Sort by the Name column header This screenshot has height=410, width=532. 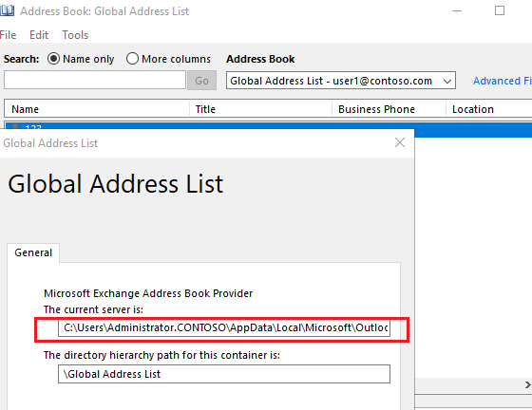(x=97, y=109)
